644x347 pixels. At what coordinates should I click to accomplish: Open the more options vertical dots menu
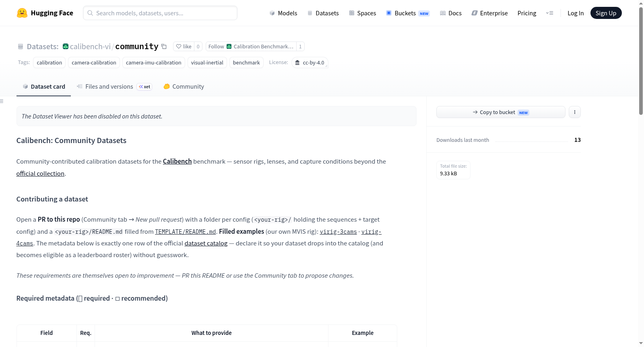pos(575,112)
